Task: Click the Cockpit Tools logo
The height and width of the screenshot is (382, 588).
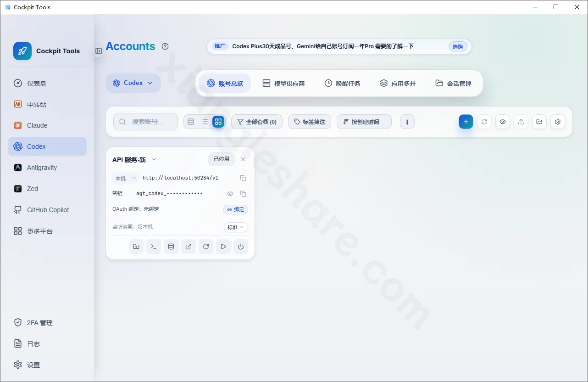Action: (22, 51)
